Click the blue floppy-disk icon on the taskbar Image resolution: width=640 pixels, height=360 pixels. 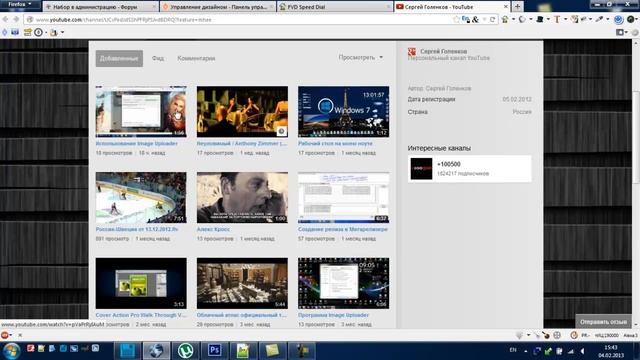(127, 351)
